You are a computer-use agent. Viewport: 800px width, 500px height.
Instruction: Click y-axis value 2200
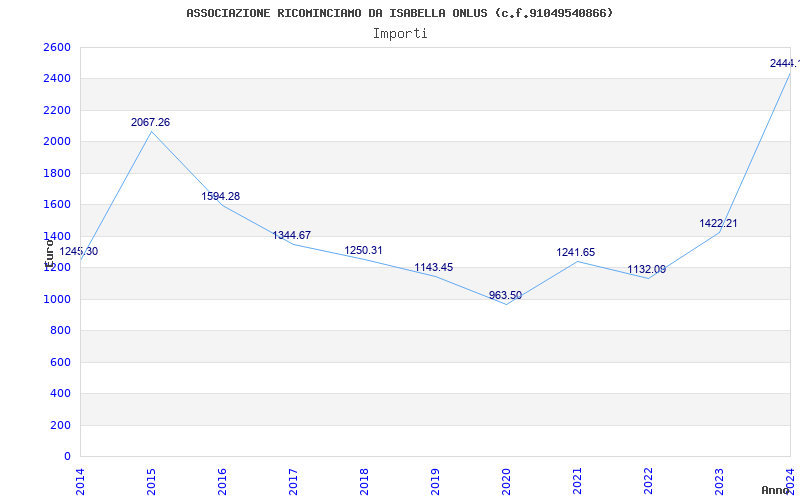point(57,110)
